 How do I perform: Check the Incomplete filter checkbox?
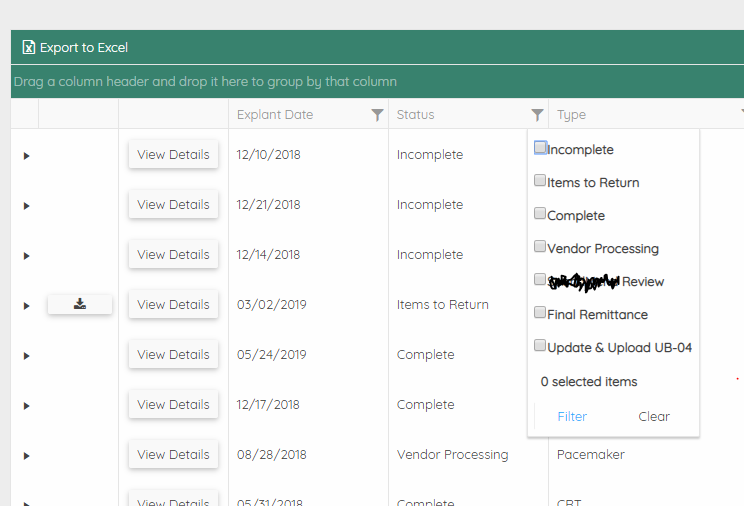[x=540, y=148]
